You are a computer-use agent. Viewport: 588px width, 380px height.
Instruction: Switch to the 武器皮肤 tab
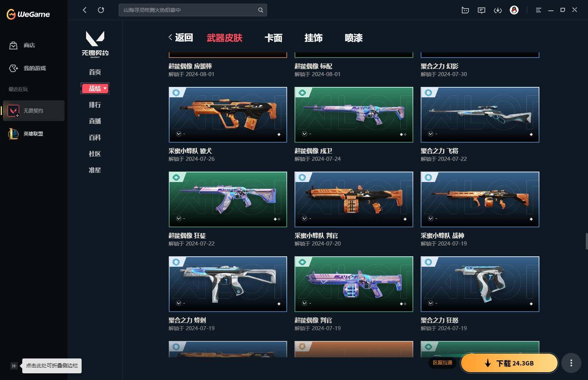click(x=224, y=38)
